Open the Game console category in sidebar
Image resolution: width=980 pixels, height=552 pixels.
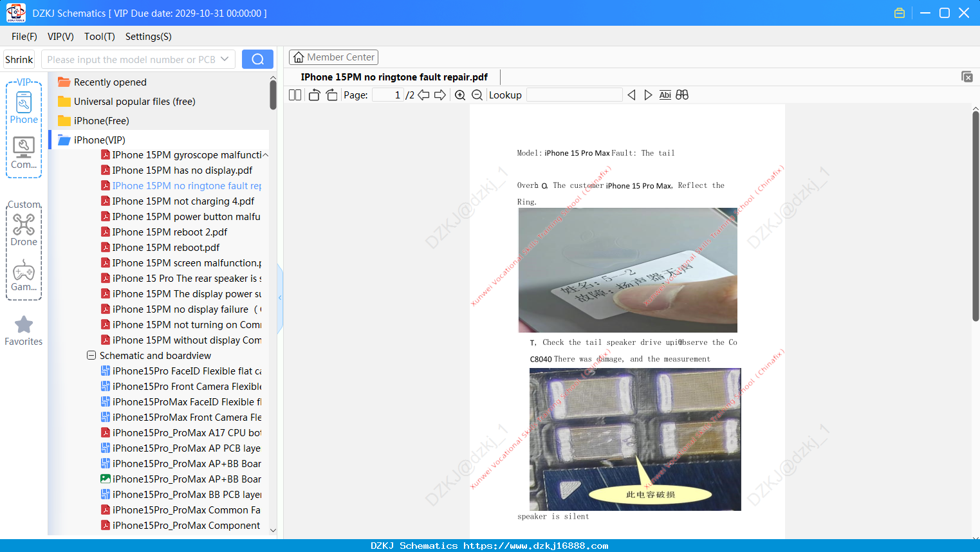pyautogui.click(x=24, y=275)
